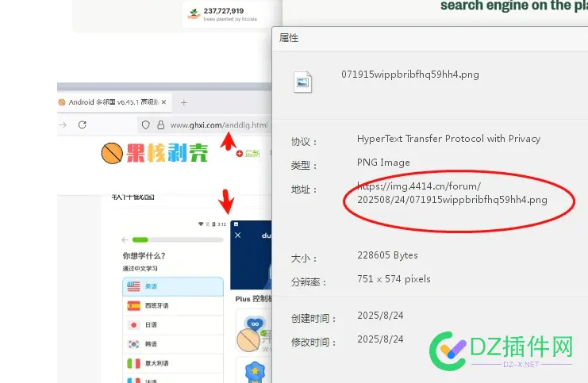Reload the page in browser toolbar
Image resolution: width=588 pixels, height=383 pixels.
tap(83, 124)
